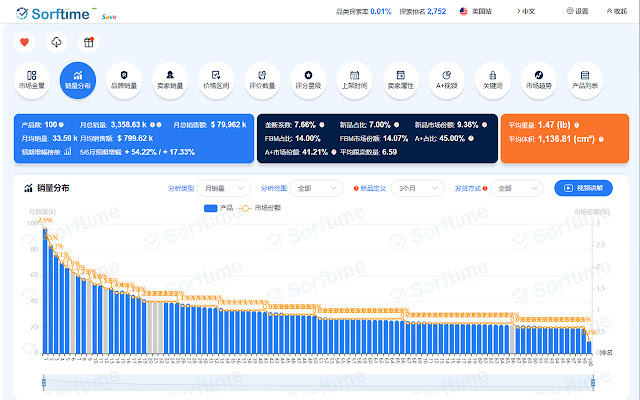Click the cloud download icon

tap(56, 43)
